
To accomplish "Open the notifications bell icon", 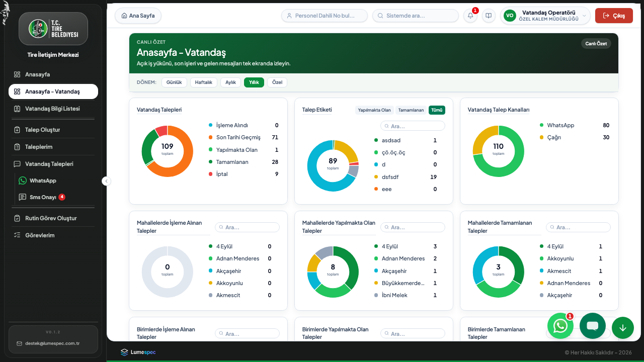I will tap(470, 16).
